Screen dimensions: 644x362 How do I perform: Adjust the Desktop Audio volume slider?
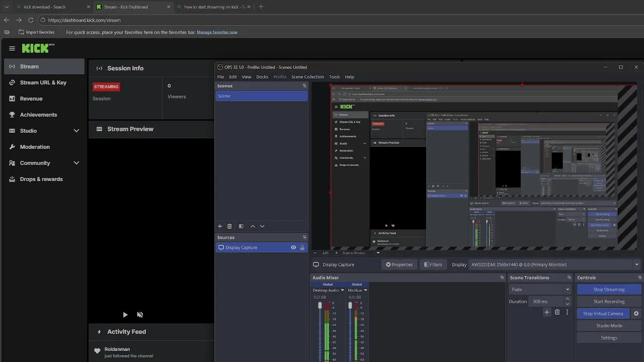[x=320, y=306]
